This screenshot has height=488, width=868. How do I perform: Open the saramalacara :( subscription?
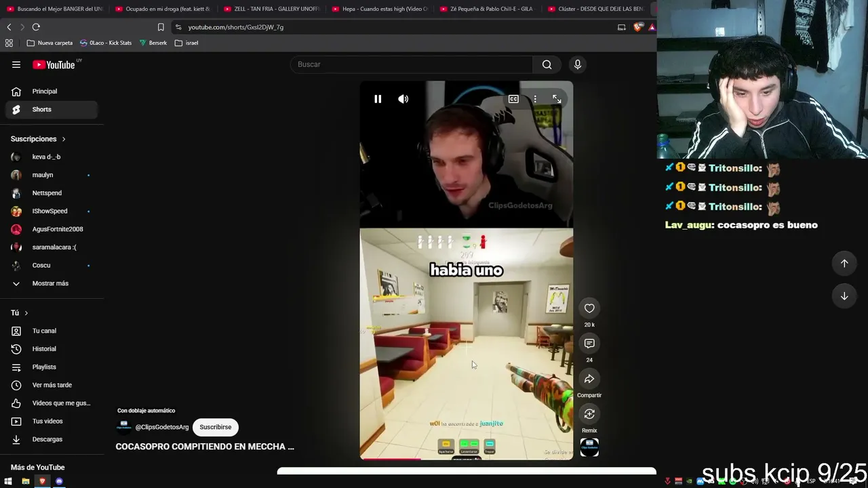tap(52, 247)
